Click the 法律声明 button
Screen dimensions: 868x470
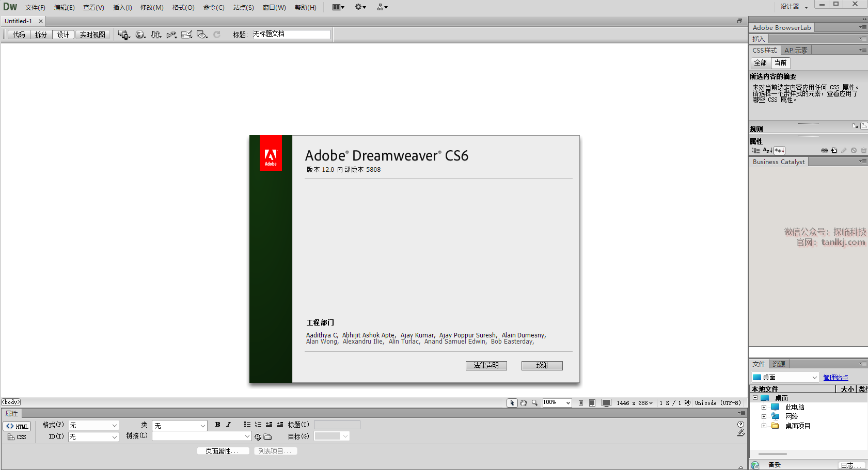(486, 365)
